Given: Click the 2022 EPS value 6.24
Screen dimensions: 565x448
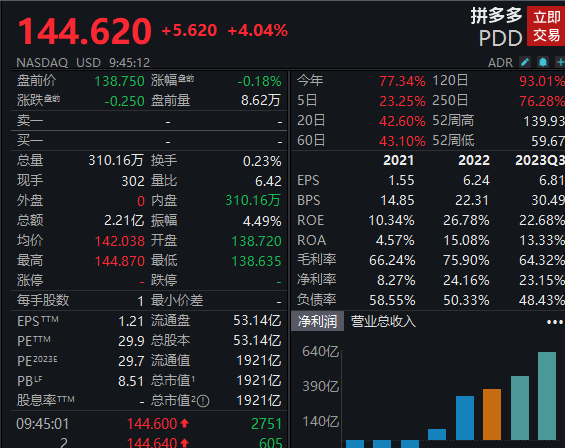Looking at the screenshot, I should [x=476, y=180].
